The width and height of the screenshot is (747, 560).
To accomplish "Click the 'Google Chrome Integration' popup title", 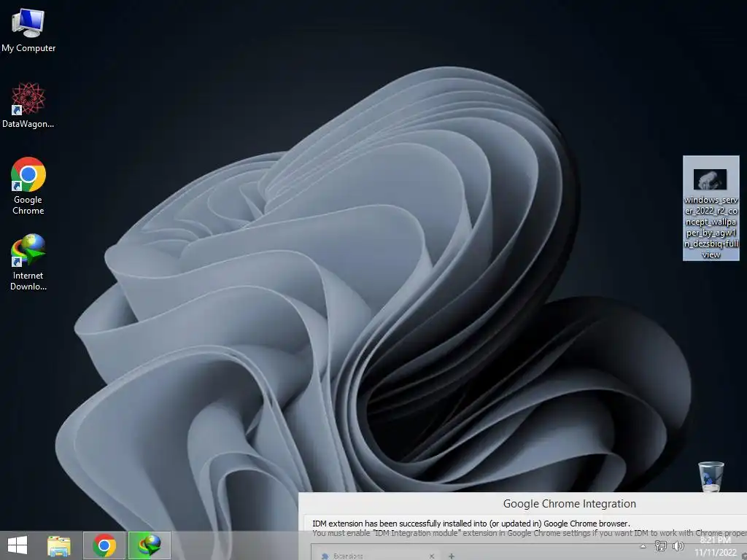I will tap(569, 504).
